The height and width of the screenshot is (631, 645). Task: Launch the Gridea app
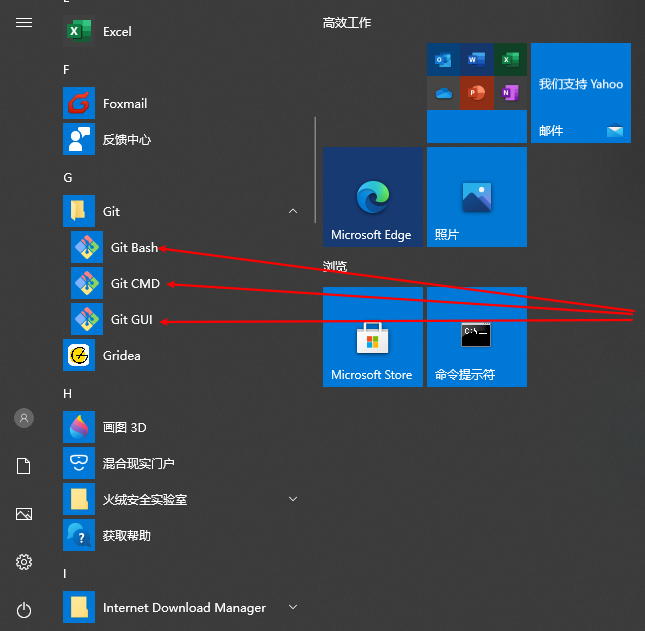121,355
